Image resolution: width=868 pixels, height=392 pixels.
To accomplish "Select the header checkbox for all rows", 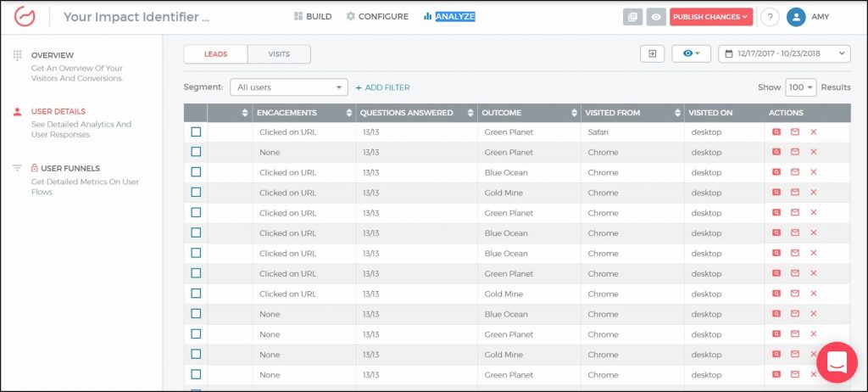I will point(196,113).
